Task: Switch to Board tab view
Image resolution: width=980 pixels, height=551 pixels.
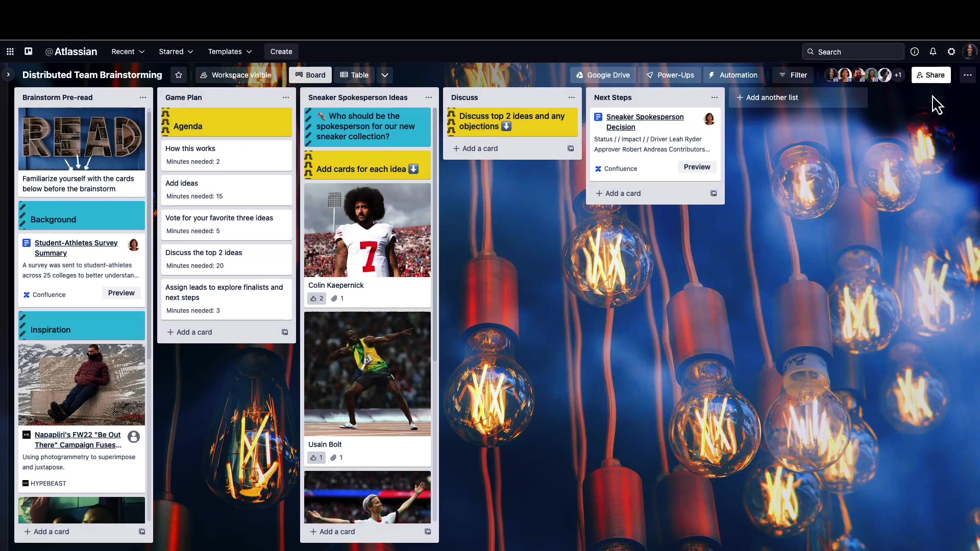Action: pyautogui.click(x=310, y=74)
